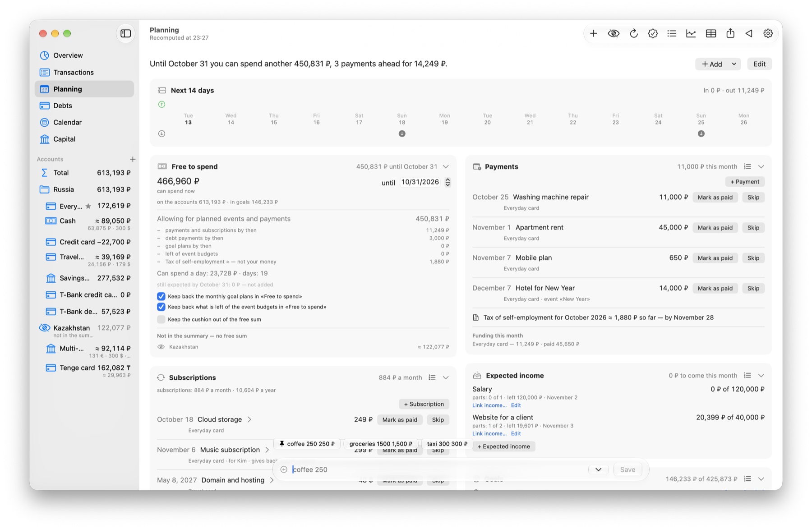
Task: Click the quick entry text field
Action: tap(438, 469)
